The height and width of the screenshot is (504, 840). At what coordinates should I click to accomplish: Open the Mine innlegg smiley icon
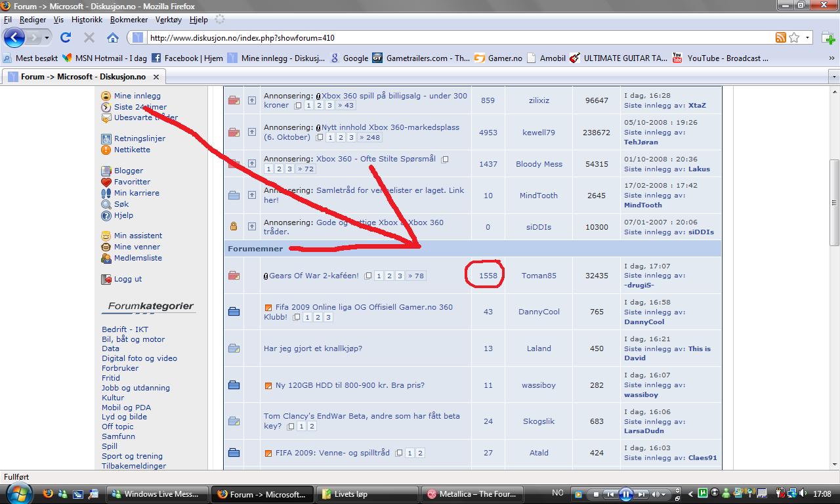coord(106,96)
